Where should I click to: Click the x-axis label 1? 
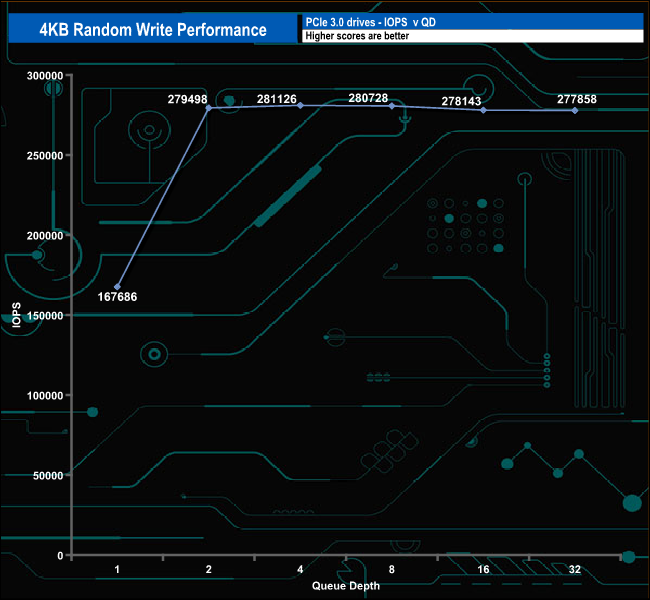[x=117, y=569]
